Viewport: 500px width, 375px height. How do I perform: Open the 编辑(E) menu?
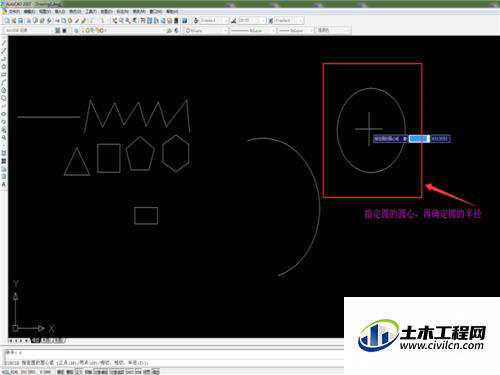(x=29, y=11)
